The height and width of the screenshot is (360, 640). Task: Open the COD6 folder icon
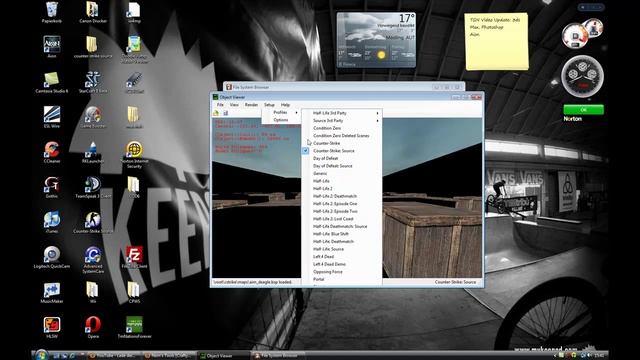[x=134, y=187]
